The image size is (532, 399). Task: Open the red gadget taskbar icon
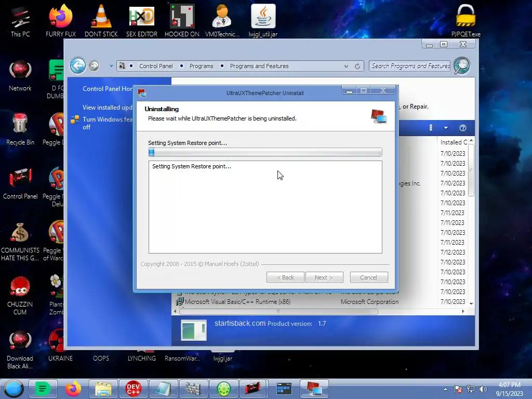tap(254, 389)
